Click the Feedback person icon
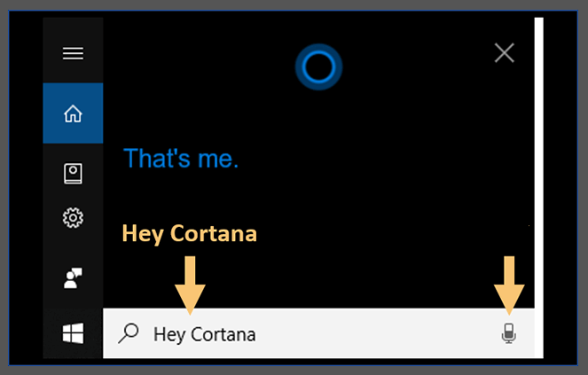Screen dimensions: 588x375 (x=73, y=277)
